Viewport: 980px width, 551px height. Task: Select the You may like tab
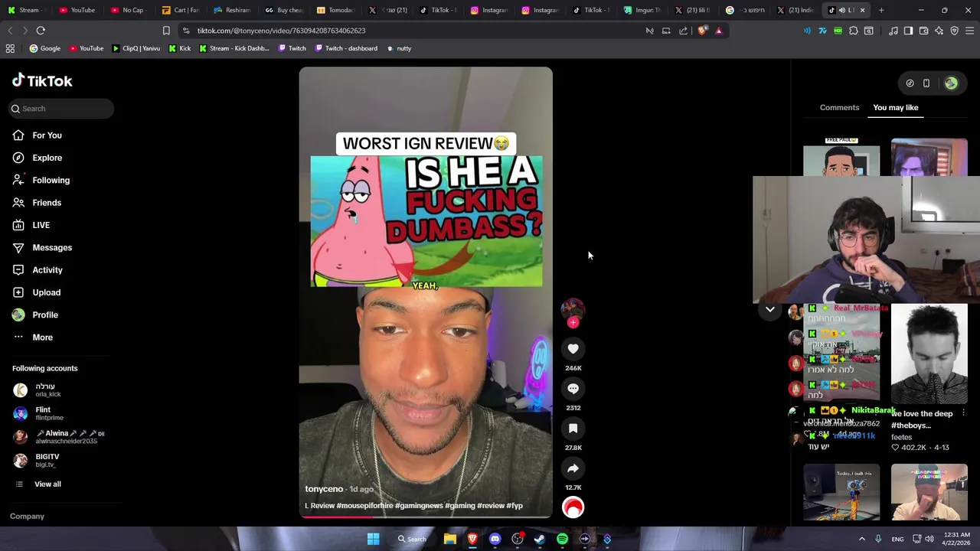[x=895, y=107]
